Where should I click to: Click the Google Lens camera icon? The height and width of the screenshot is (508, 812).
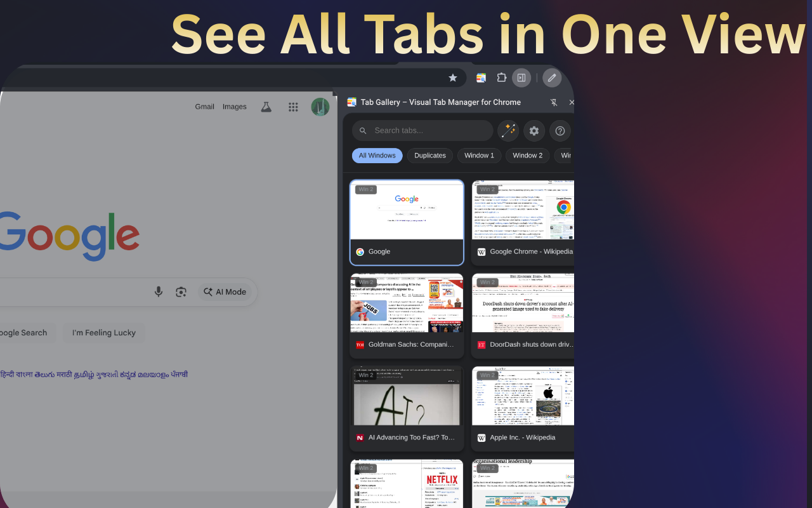tap(181, 291)
